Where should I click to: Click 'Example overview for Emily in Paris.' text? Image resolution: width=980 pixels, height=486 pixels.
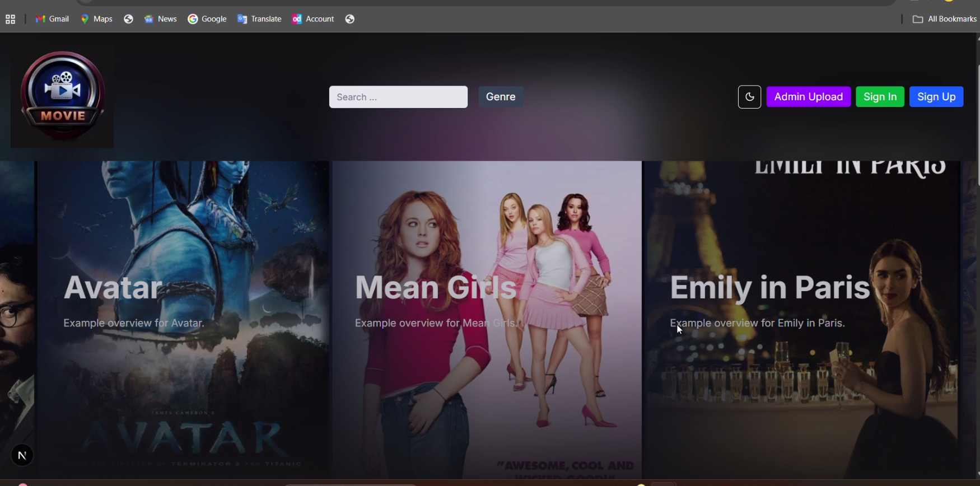[x=758, y=323]
